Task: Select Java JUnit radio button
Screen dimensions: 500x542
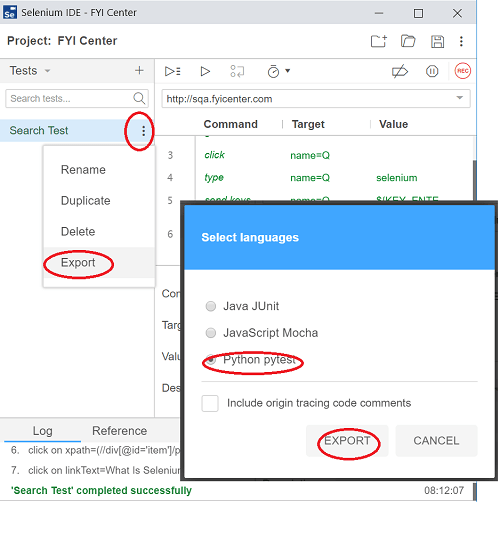Action: [x=211, y=306]
